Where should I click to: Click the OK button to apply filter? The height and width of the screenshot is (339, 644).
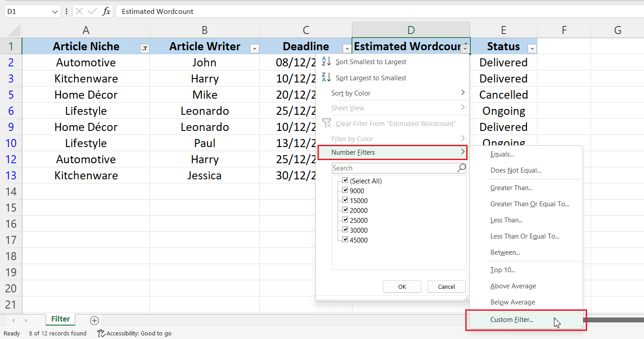pos(402,287)
